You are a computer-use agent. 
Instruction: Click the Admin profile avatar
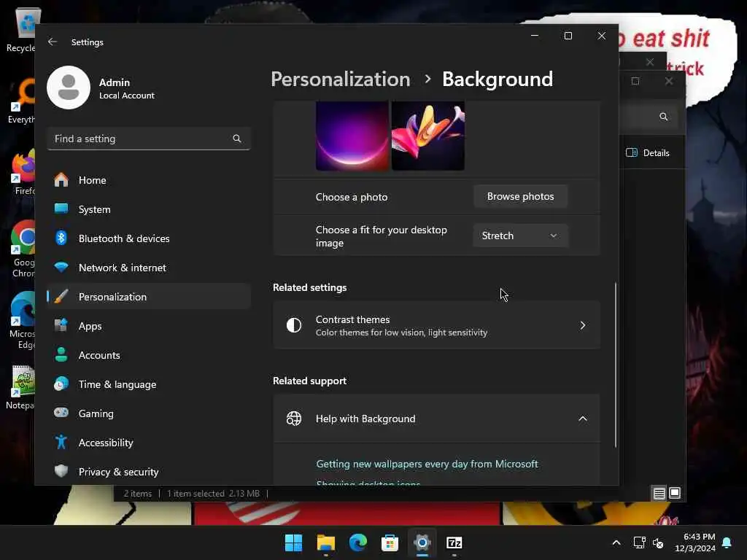click(69, 87)
